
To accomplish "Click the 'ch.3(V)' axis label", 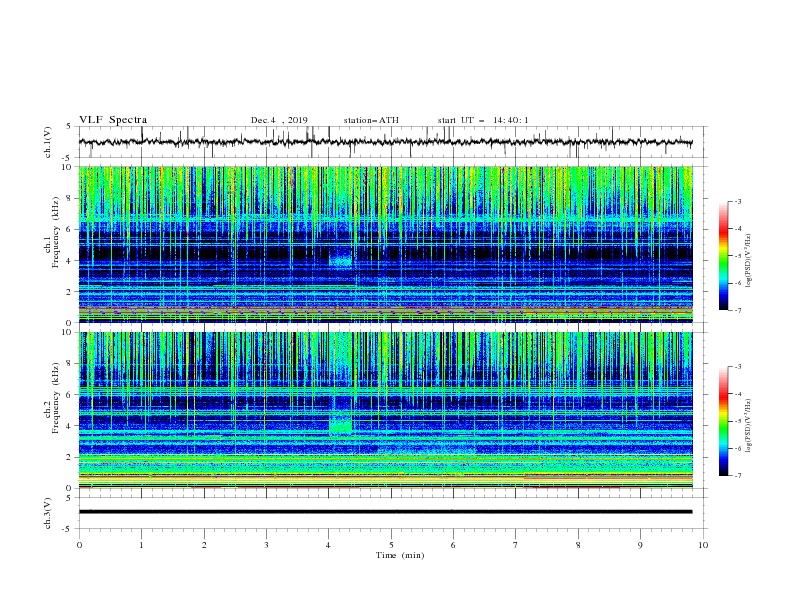I will pyautogui.click(x=47, y=513).
